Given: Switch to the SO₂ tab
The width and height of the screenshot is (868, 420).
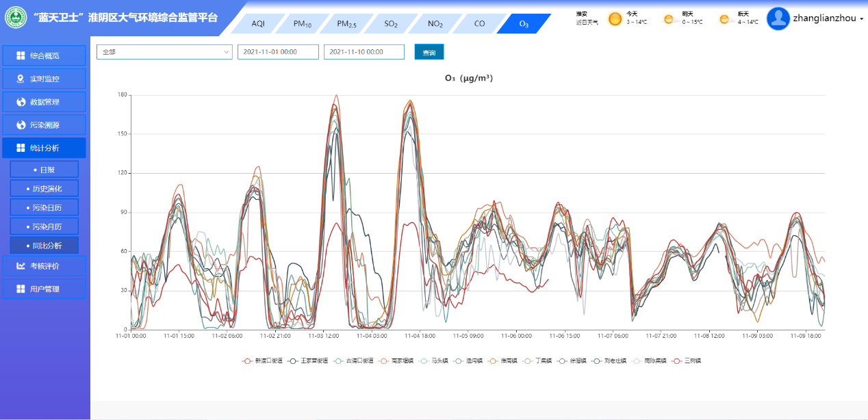Looking at the screenshot, I should click(390, 24).
